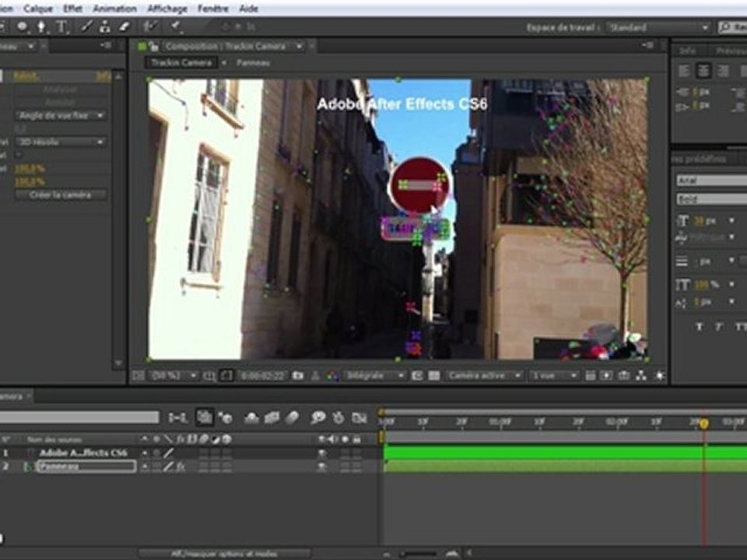
Task: Open the Calque menu
Action: click(x=38, y=9)
